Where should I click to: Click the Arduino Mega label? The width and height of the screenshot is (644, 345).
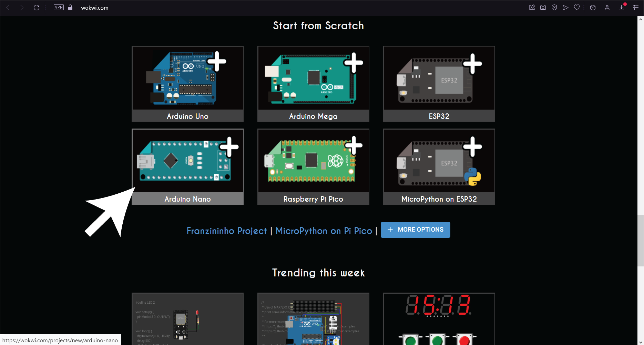pyautogui.click(x=313, y=116)
